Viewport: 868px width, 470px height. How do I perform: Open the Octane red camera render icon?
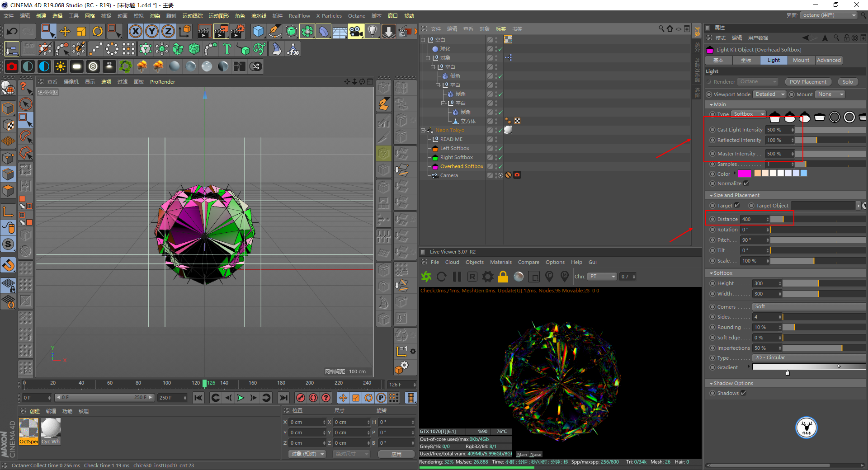click(x=12, y=66)
